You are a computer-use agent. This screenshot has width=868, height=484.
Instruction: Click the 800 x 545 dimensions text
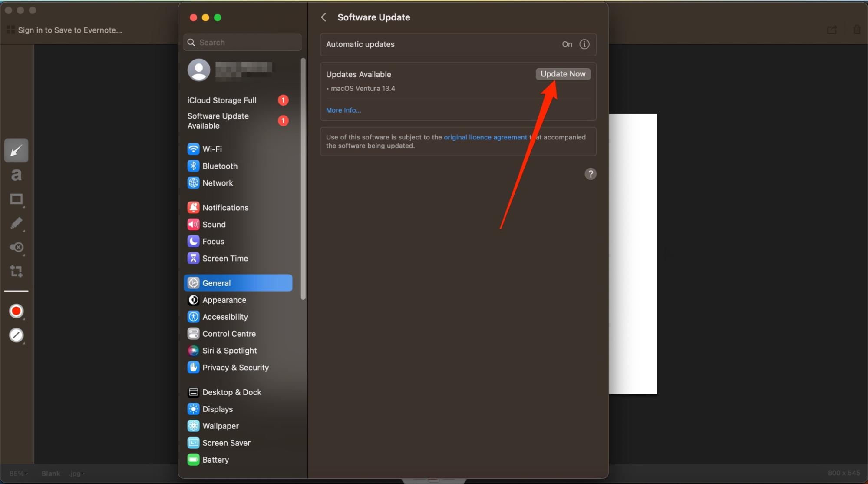tap(844, 473)
